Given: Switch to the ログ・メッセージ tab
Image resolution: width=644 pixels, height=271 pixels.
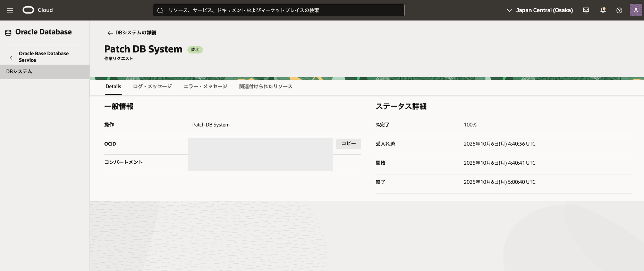Looking at the screenshot, I should point(152,87).
